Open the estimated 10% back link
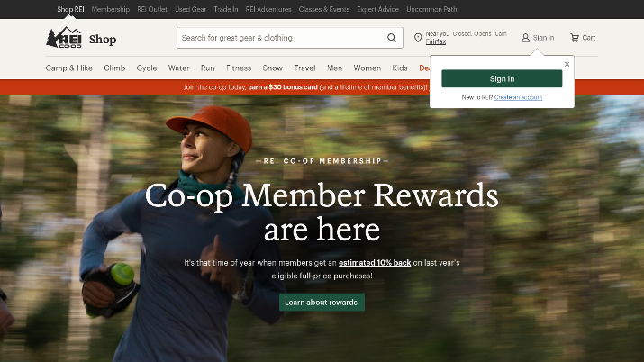The width and height of the screenshot is (644, 362). (375, 263)
